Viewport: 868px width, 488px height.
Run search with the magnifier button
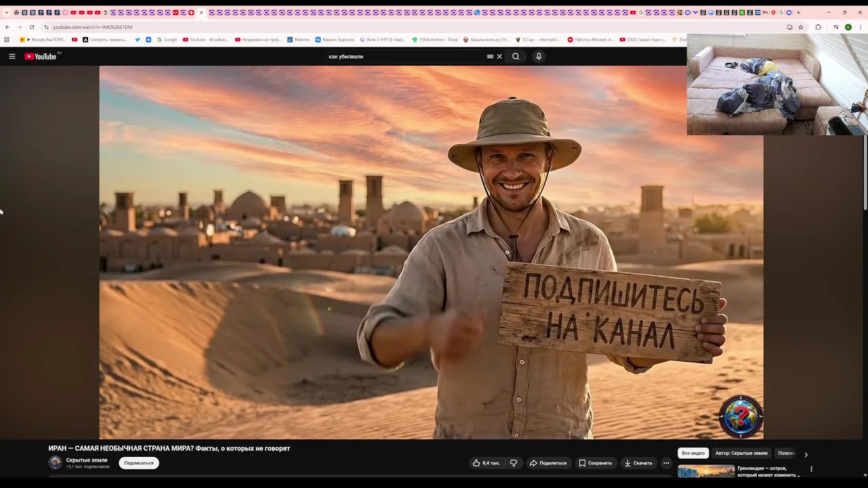[515, 56]
